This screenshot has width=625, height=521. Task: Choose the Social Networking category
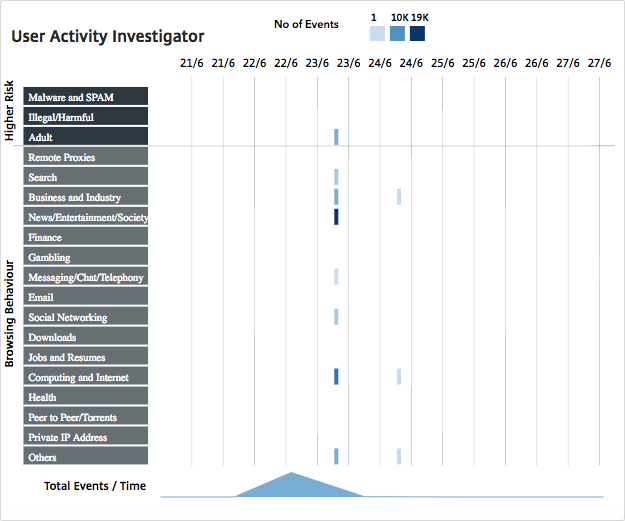(86, 317)
